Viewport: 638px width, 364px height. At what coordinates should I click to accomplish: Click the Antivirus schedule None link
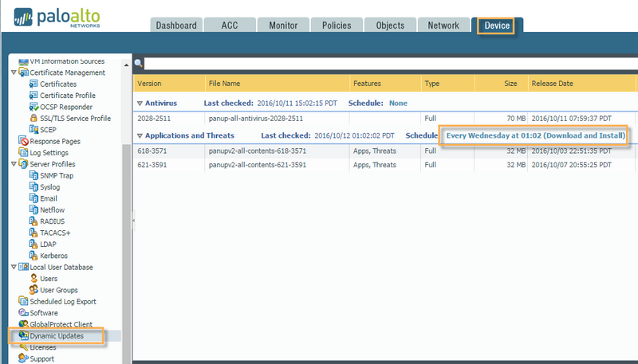pyautogui.click(x=398, y=104)
